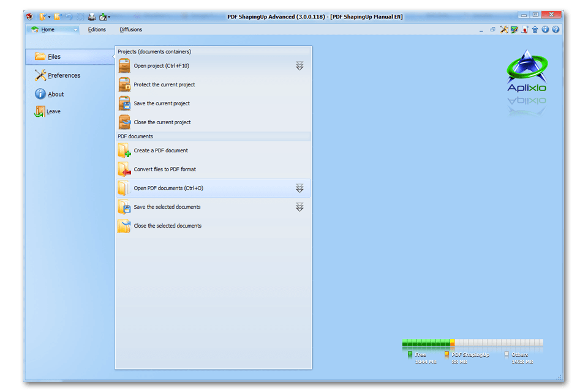Open the Home tab dropdown arrow

tap(75, 29)
